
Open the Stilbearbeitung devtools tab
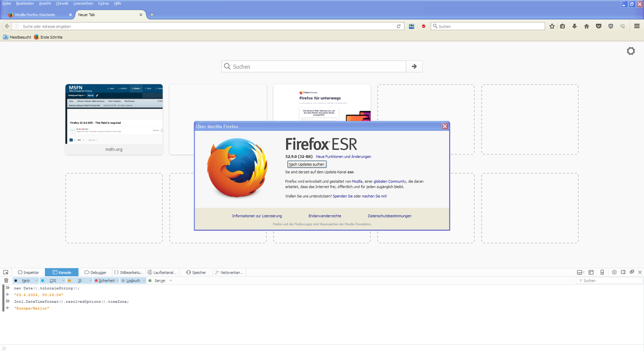tap(129, 272)
